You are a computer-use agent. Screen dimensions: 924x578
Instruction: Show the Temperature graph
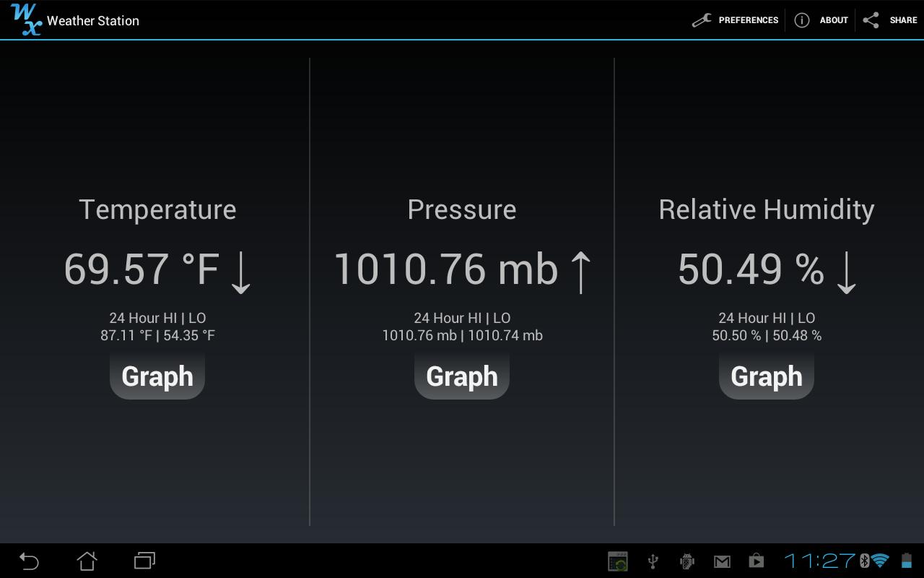point(157,376)
